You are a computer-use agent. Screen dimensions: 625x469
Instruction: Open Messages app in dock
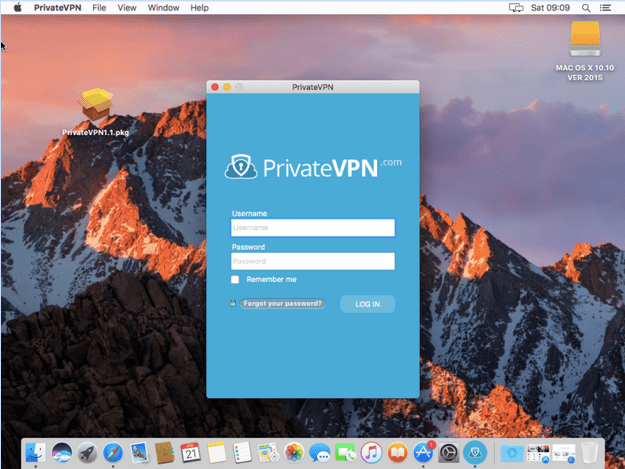[x=320, y=453]
